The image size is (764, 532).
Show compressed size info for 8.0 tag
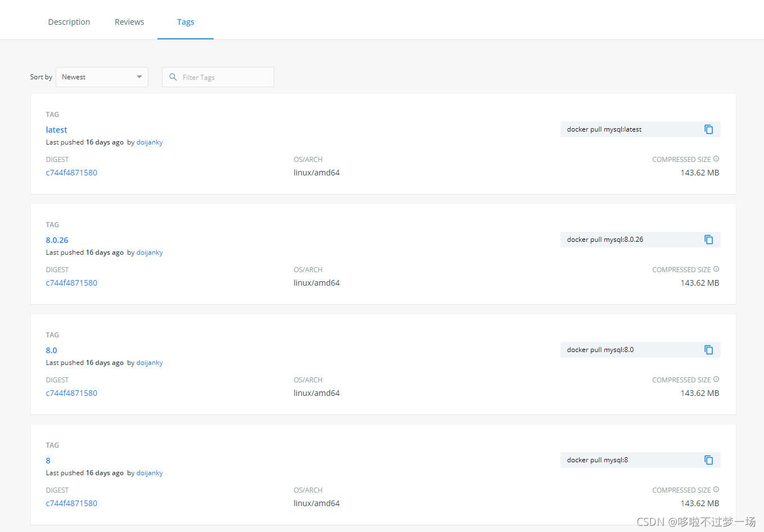pyautogui.click(x=716, y=380)
